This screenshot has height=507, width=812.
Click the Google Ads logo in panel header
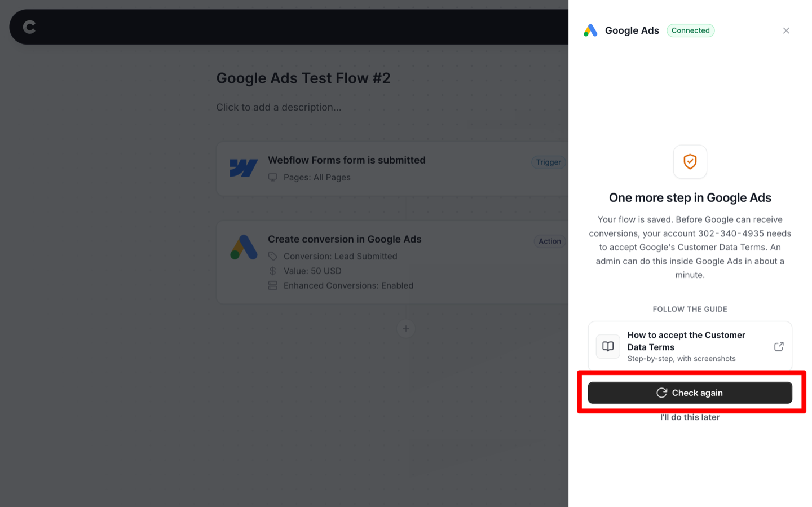pyautogui.click(x=590, y=30)
